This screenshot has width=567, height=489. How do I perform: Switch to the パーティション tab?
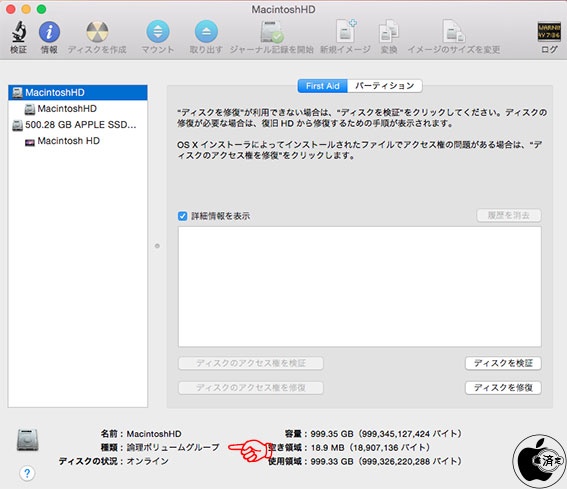385,86
